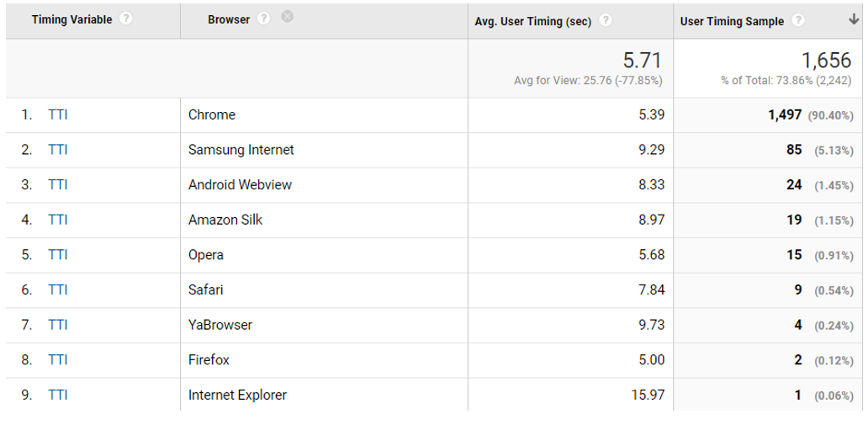The image size is (868, 425).
Task: Open help for User Timing Sample column
Action: click(797, 20)
